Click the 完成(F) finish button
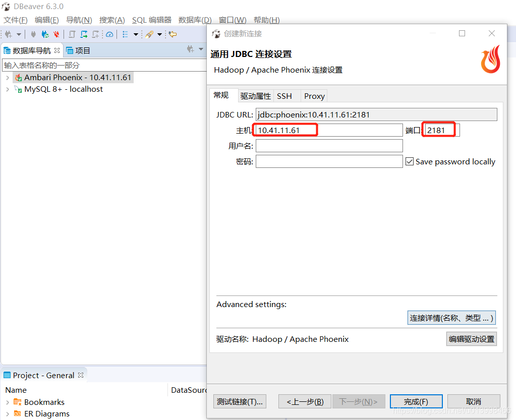This screenshot has width=516, height=420. [x=416, y=401]
